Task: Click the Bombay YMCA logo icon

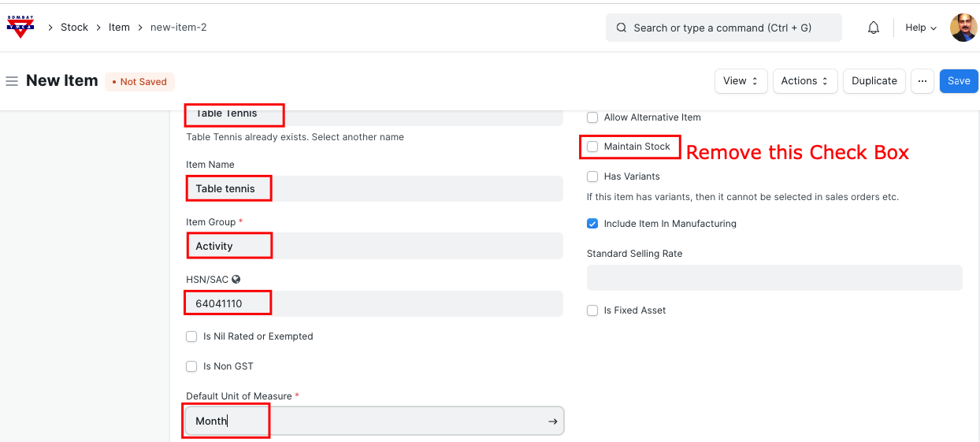Action: point(20,27)
